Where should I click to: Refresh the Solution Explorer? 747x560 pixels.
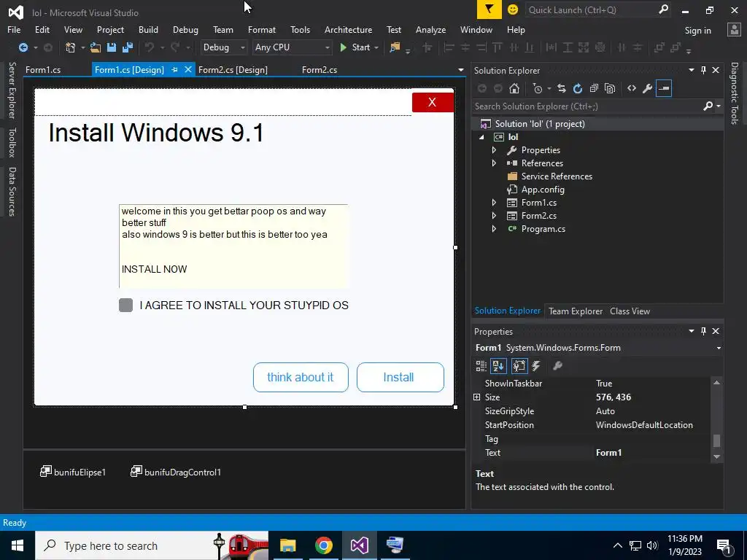click(578, 88)
